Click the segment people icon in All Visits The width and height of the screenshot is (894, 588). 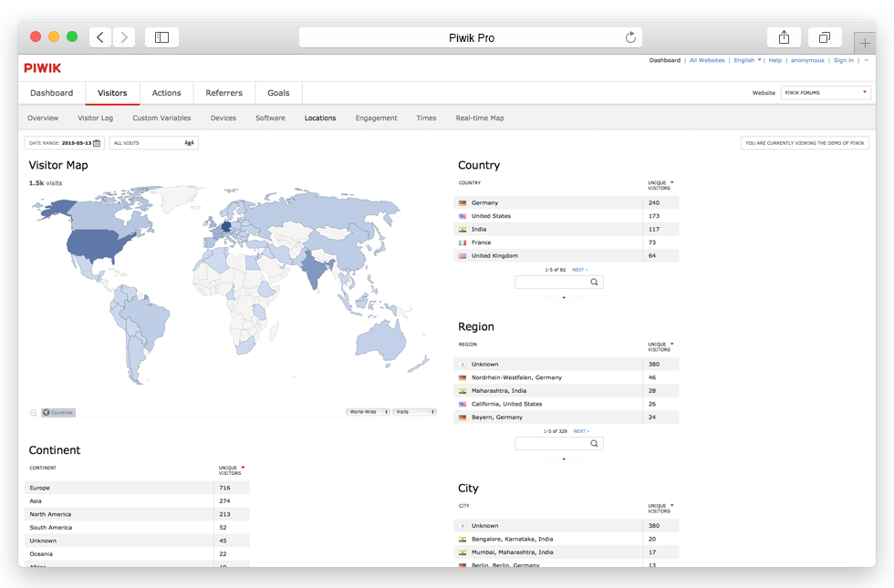(190, 143)
